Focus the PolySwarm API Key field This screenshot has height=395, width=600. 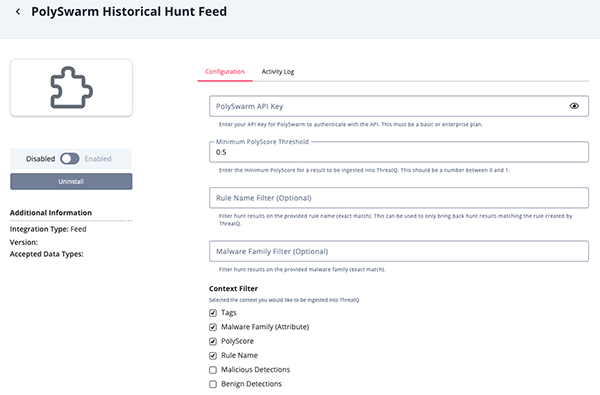399,106
